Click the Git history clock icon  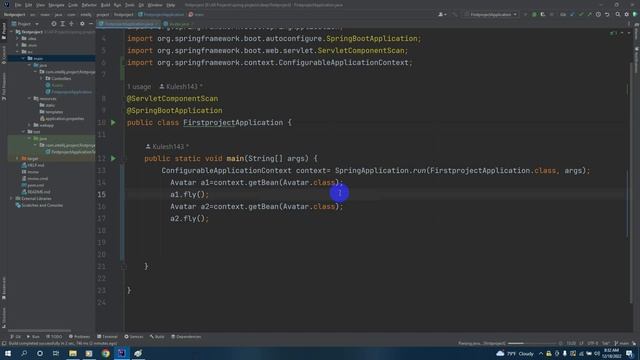598,14
